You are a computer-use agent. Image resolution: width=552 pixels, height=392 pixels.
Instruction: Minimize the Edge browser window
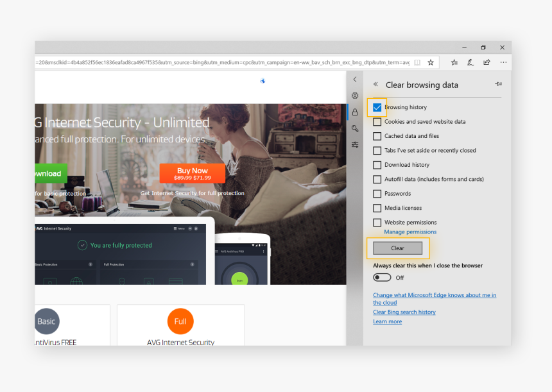click(x=464, y=47)
